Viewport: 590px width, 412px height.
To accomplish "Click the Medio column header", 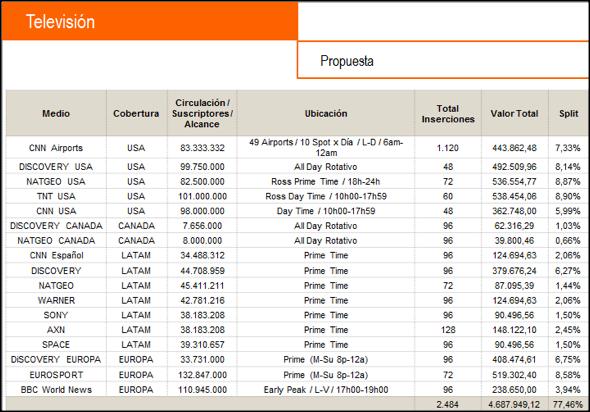I will coord(56,113).
